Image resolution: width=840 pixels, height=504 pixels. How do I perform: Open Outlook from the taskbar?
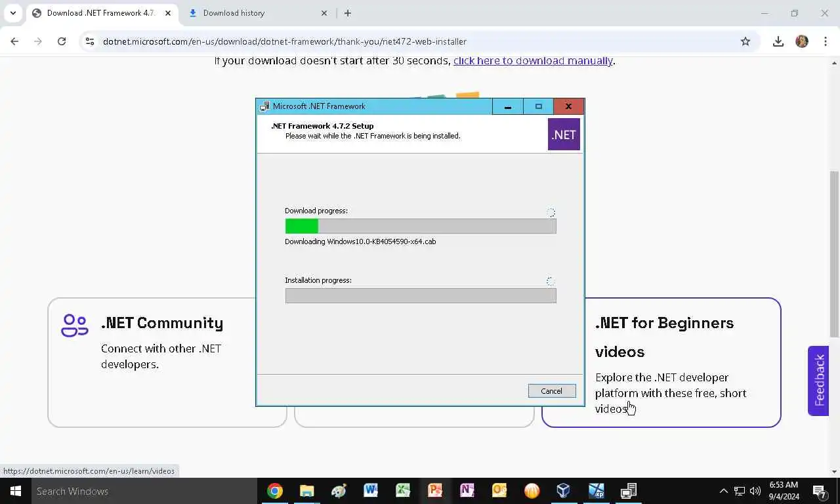(499, 491)
